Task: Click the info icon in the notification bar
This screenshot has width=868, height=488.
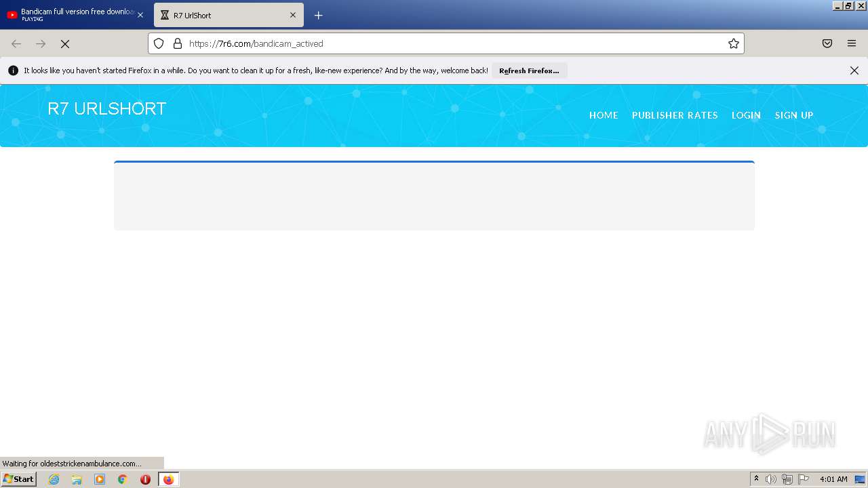Action: point(13,70)
